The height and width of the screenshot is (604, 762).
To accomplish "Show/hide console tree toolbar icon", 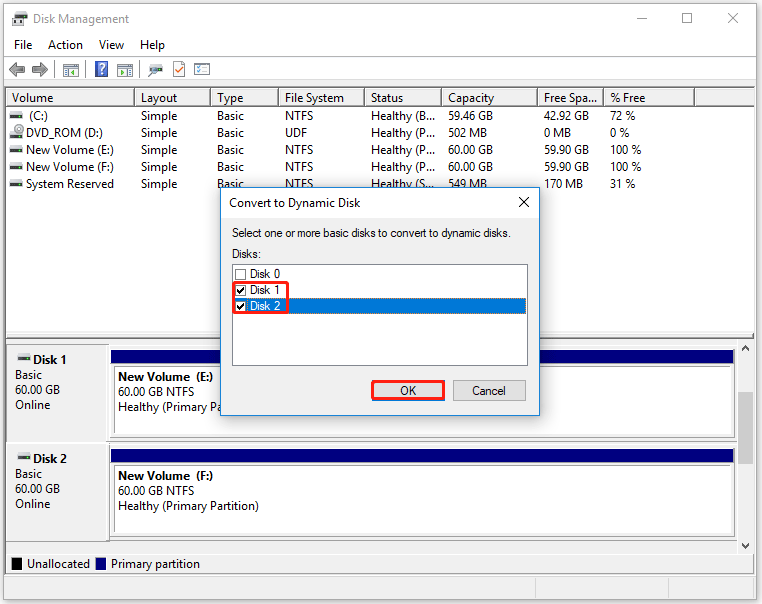I will 71,70.
